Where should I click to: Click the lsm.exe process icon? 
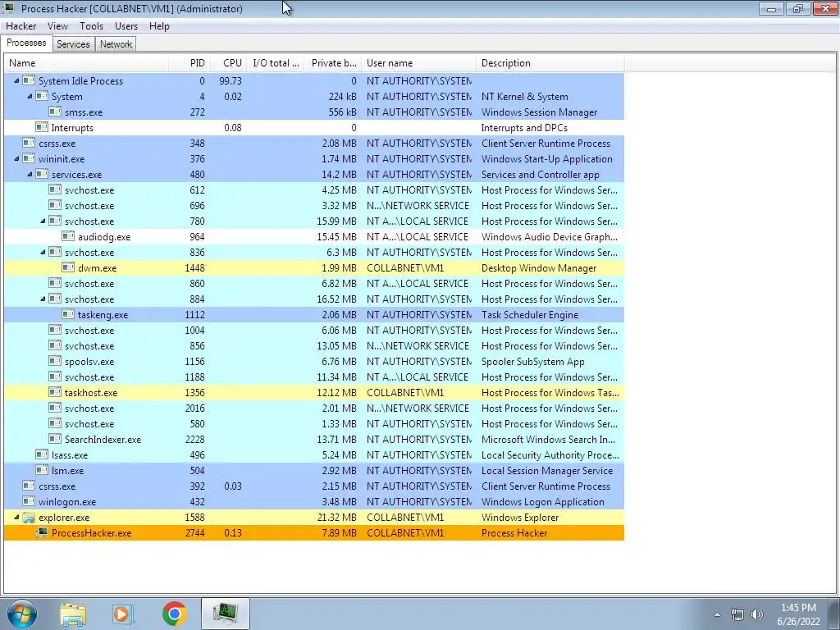[x=42, y=470]
